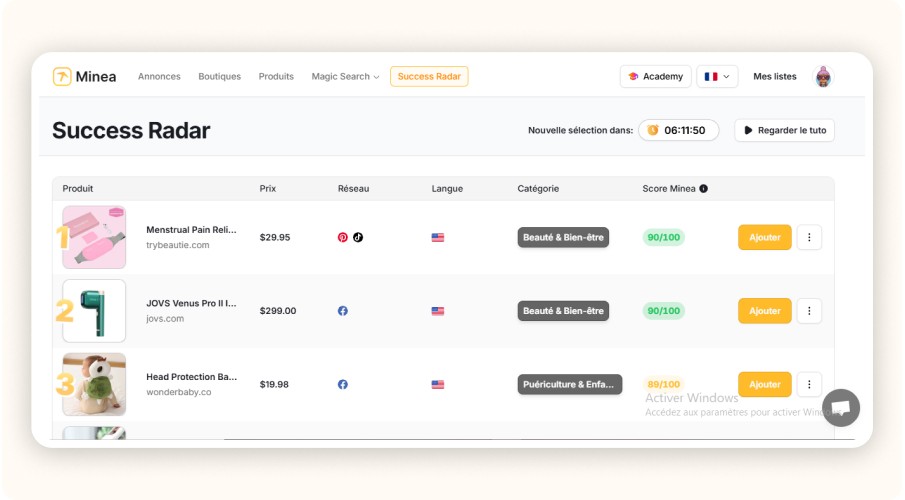Image resolution: width=905 pixels, height=500 pixels.
Task: Click the TikTok icon for Menstrual Pain Relief
Action: (358, 237)
